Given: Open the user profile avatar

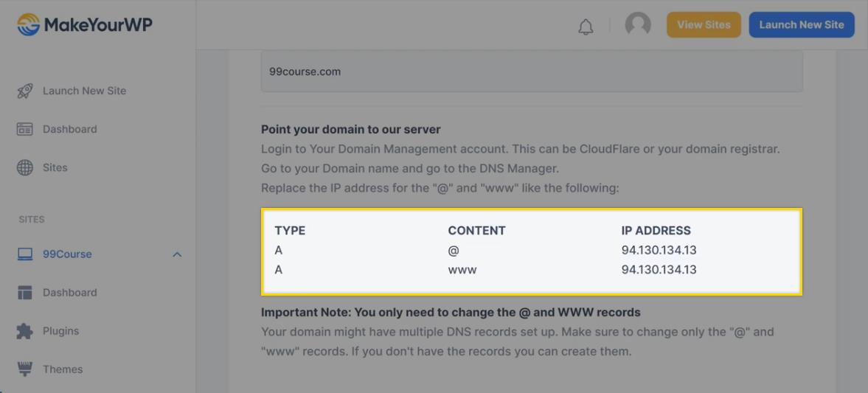Looking at the screenshot, I should pyautogui.click(x=638, y=24).
